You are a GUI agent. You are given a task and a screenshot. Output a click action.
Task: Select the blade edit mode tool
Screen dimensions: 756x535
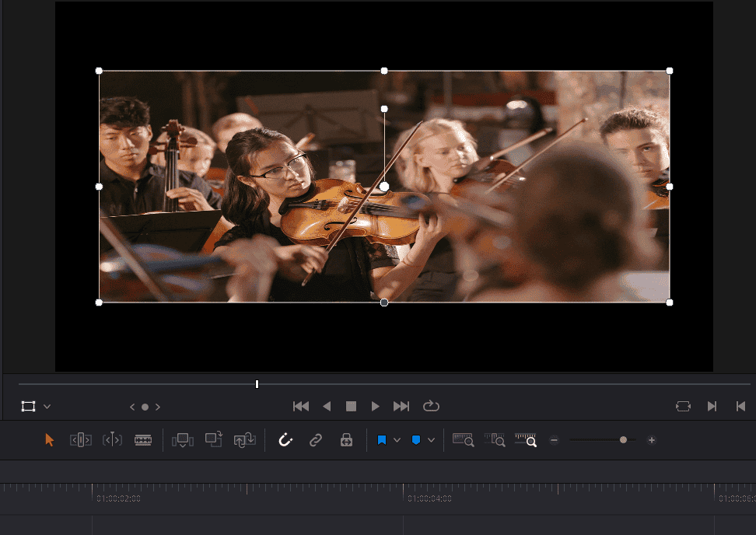[x=143, y=439]
